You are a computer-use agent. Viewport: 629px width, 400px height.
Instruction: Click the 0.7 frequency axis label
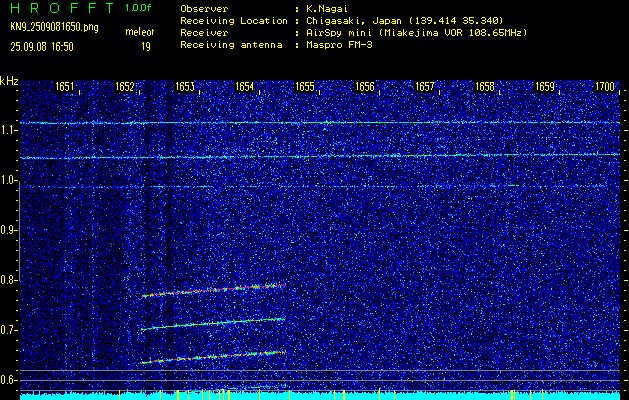click(x=8, y=330)
